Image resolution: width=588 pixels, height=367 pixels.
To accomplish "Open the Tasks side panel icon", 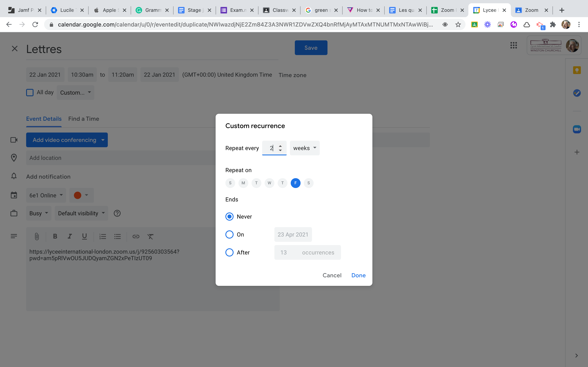I will (577, 93).
